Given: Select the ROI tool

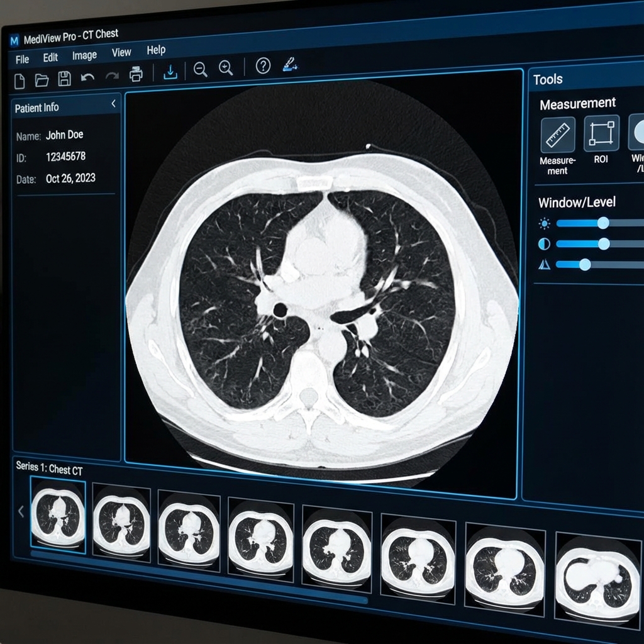Looking at the screenshot, I should tap(601, 133).
